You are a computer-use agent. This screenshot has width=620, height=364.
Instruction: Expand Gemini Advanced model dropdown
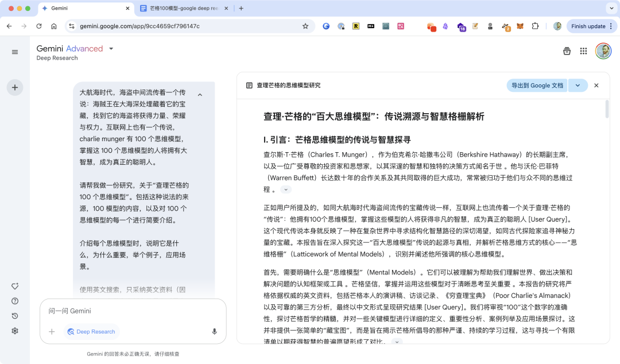111,49
